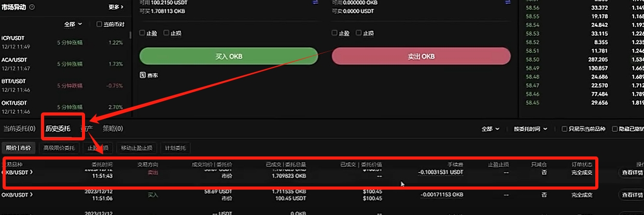Select BTT/USDT in market movers
Screen dimensions: 644x215
pos(13,81)
